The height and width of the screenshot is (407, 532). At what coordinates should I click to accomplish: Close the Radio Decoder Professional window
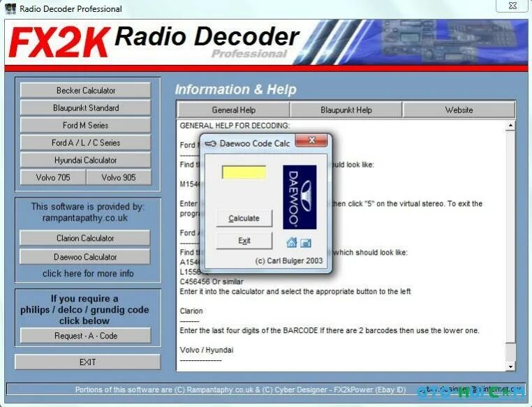512,6
